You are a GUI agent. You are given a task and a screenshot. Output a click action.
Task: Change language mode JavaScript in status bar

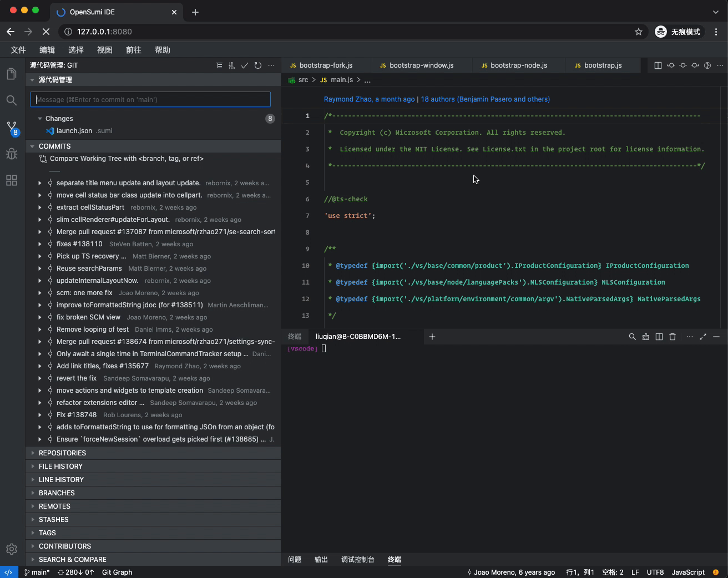(x=688, y=572)
